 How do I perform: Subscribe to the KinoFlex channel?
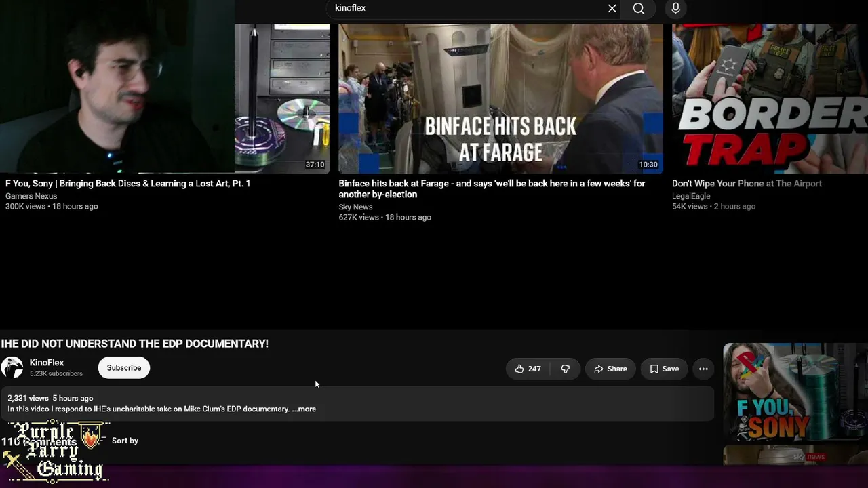tap(124, 367)
